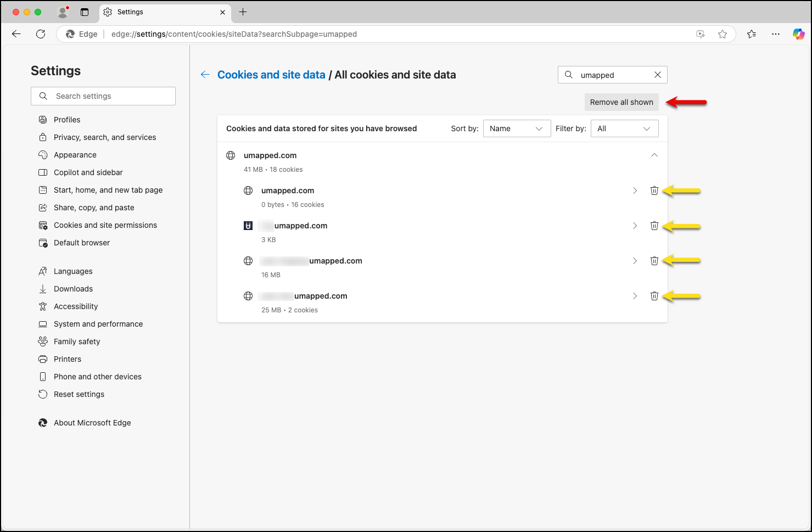Expand details of 25 MB umapped.com entry
Viewport: 812px width, 532px height.
tap(635, 296)
